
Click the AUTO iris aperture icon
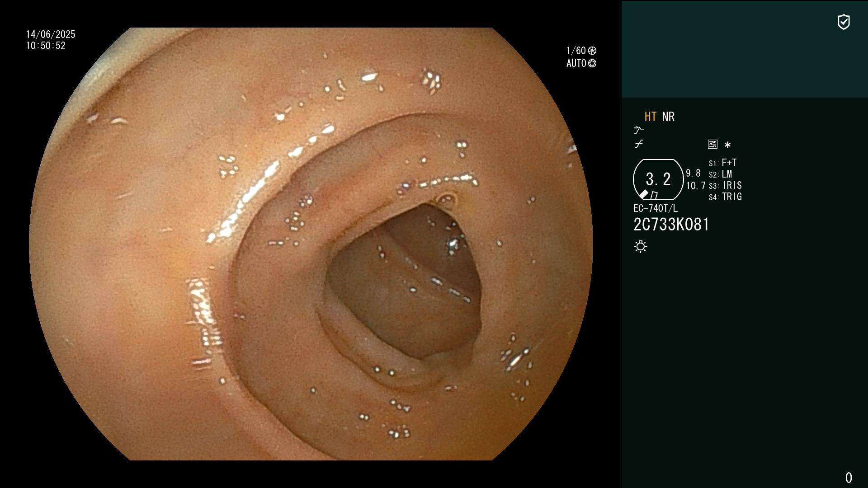pyautogui.click(x=592, y=63)
